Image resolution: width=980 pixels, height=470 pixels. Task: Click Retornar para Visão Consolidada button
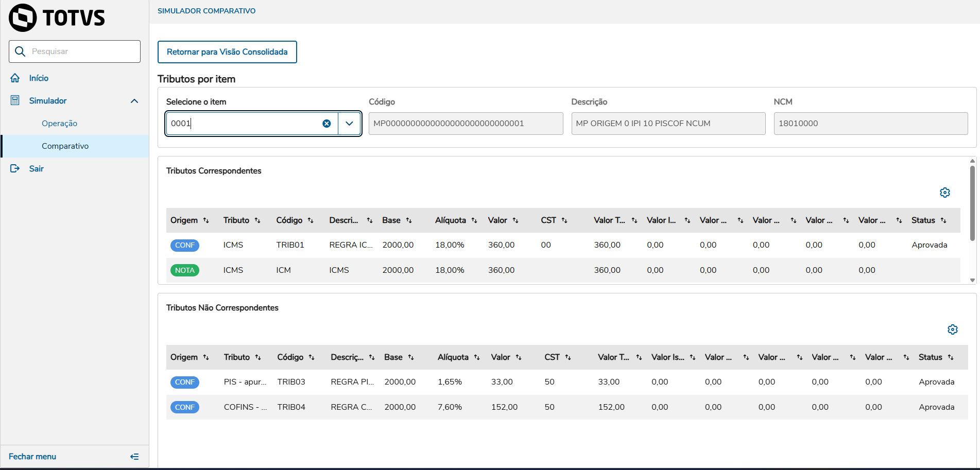227,52
